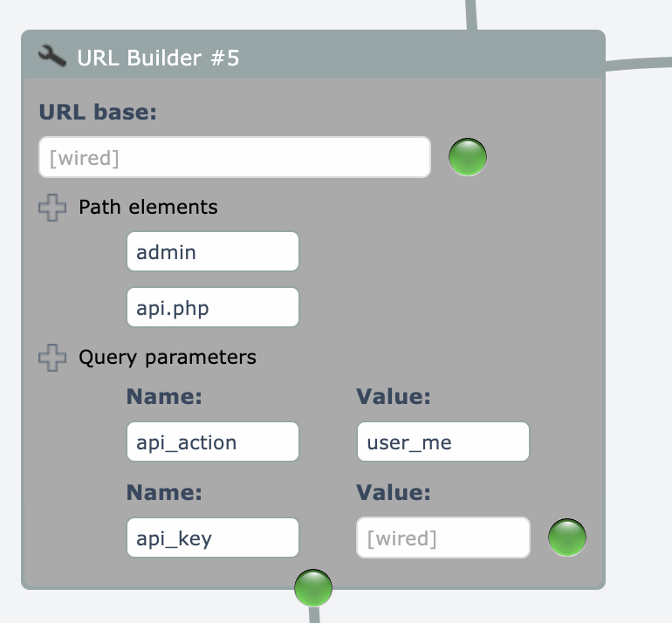Click the Name label above api_action

coord(164,397)
